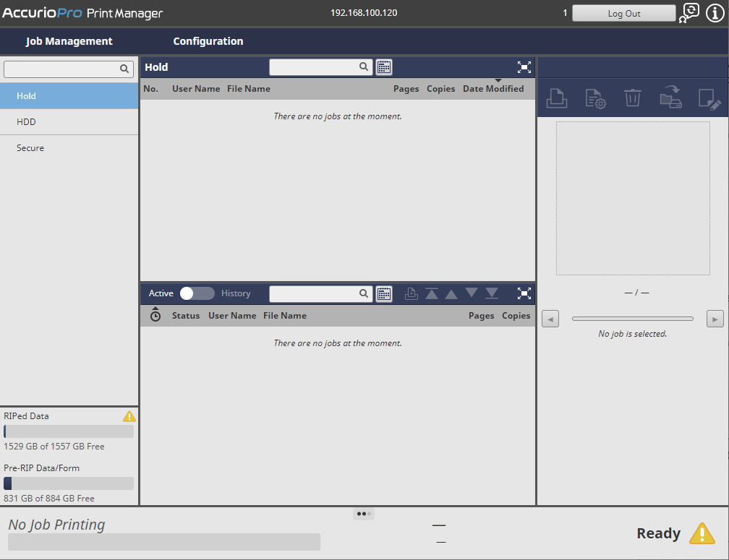Sort active jobs by Status
This screenshot has width=729, height=560.
click(x=185, y=316)
